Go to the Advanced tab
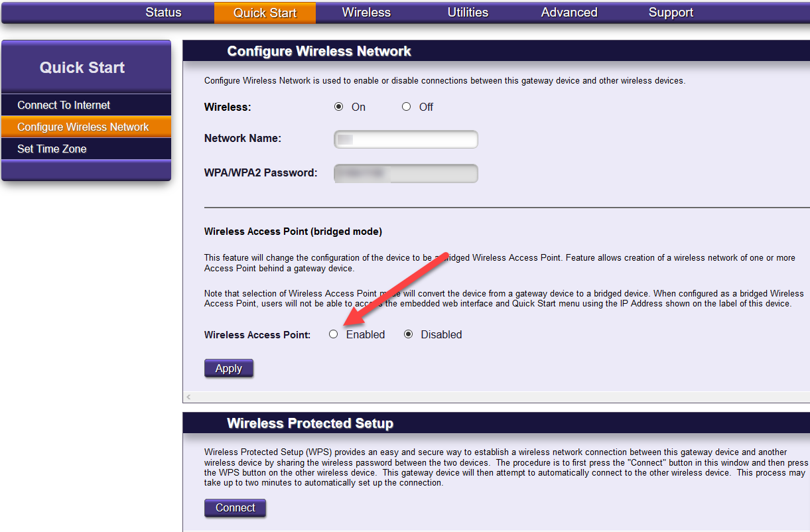The width and height of the screenshot is (810, 532). pos(569,13)
